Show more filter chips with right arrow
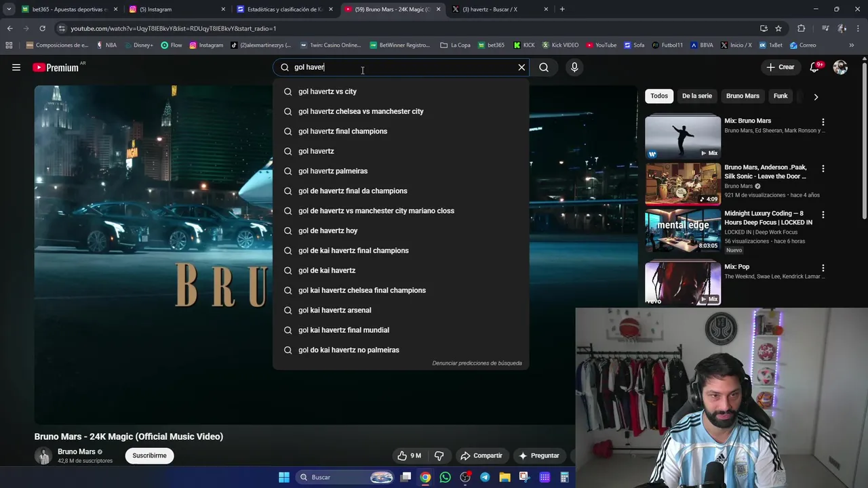The image size is (868, 488). [x=816, y=96]
